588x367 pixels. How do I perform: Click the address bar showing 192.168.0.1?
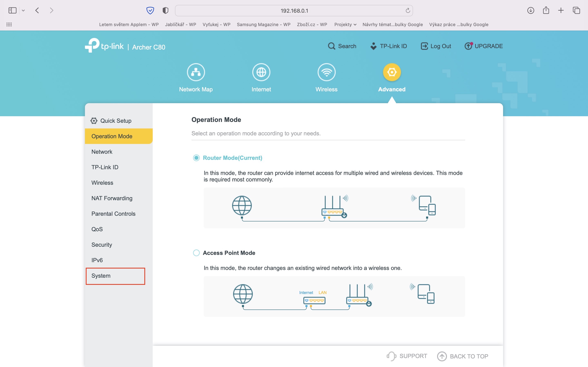pyautogui.click(x=294, y=11)
